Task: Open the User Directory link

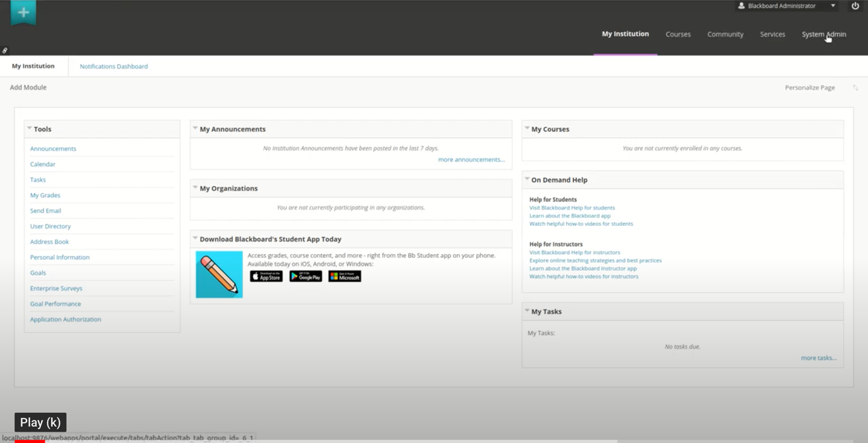Action: (50, 226)
